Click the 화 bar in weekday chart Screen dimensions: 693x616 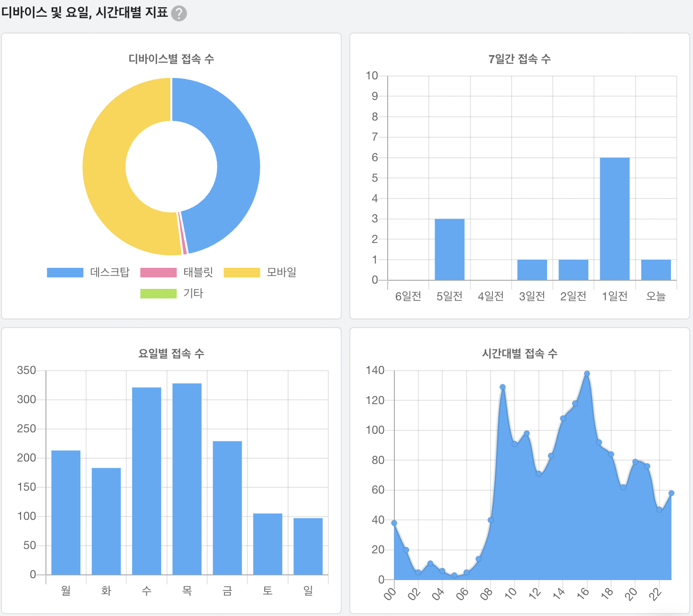click(106, 521)
